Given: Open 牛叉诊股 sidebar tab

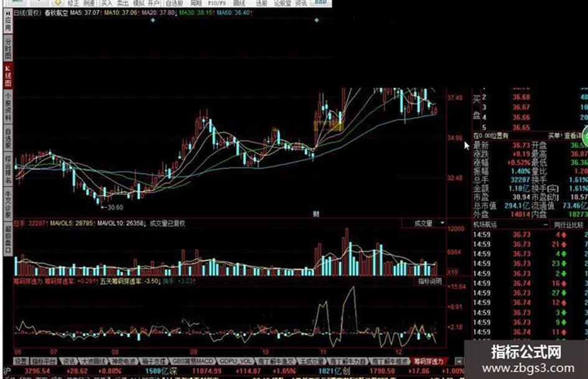Looking at the screenshot, I should (x=8, y=205).
